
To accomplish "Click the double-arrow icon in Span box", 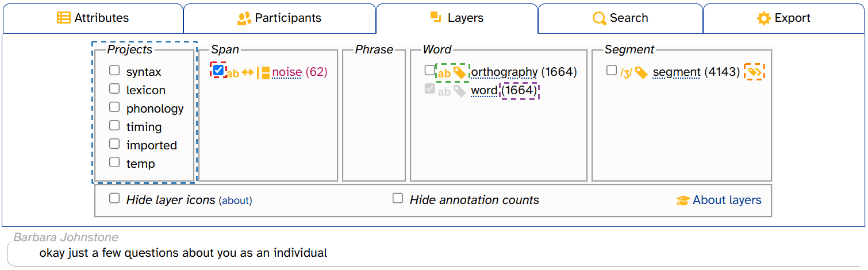I will tap(247, 72).
